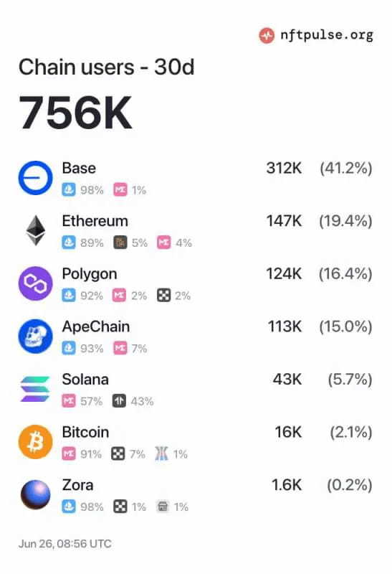This screenshot has width=392, height=574.
Task: Click the Zora sphere logo
Action: (35, 494)
